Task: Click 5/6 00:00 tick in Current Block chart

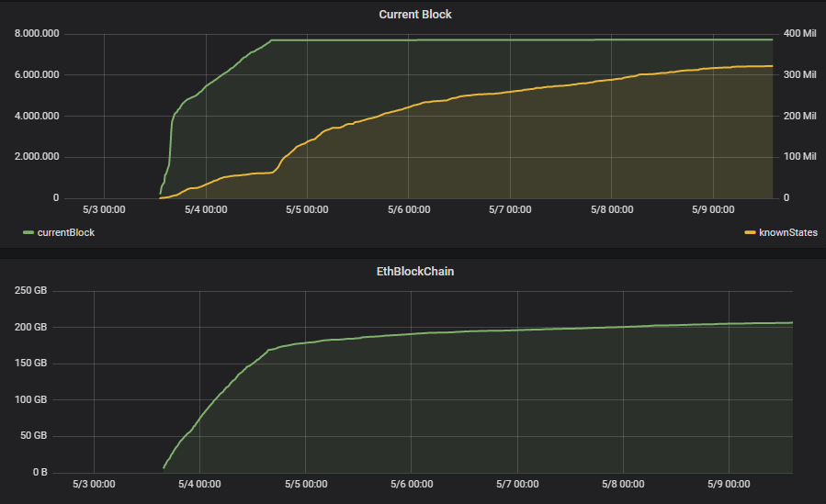Action: [x=409, y=210]
